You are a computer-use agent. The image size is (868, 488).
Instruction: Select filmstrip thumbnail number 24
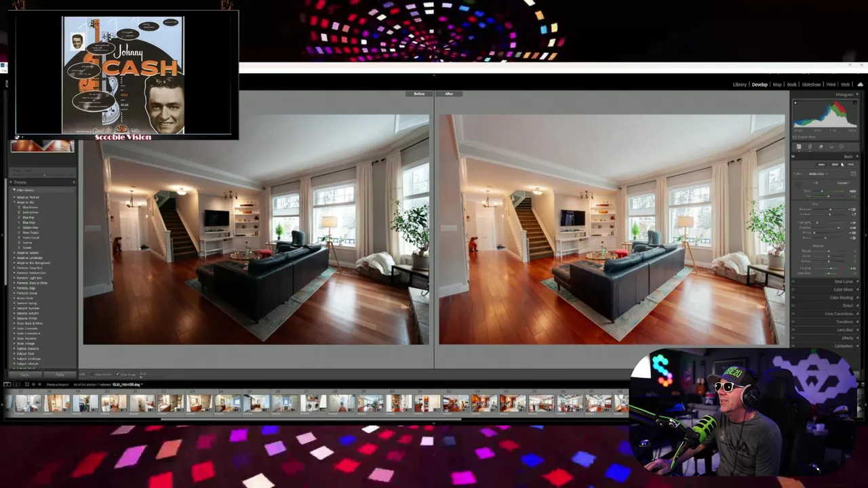(x=228, y=403)
